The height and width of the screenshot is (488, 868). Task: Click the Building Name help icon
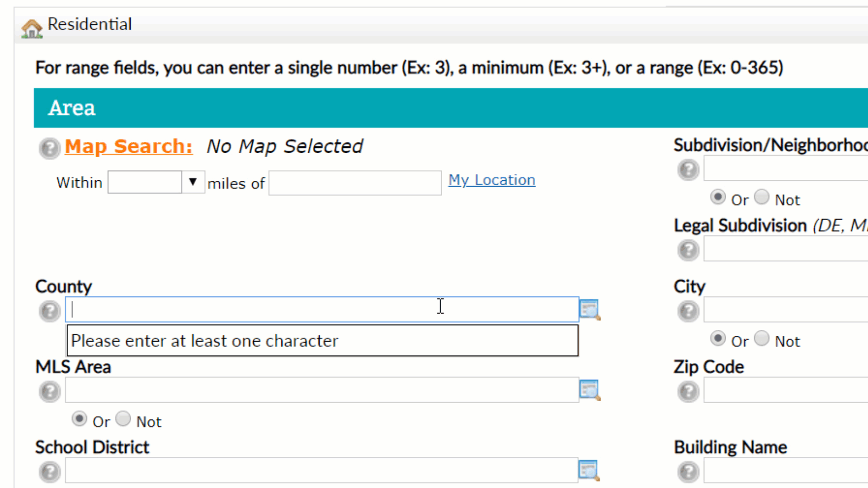[x=688, y=472]
